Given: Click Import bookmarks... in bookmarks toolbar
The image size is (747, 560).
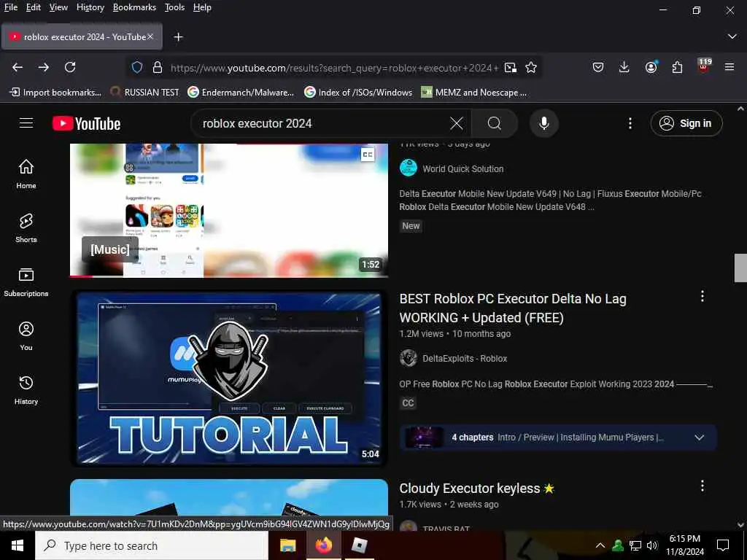Looking at the screenshot, I should [x=55, y=93].
